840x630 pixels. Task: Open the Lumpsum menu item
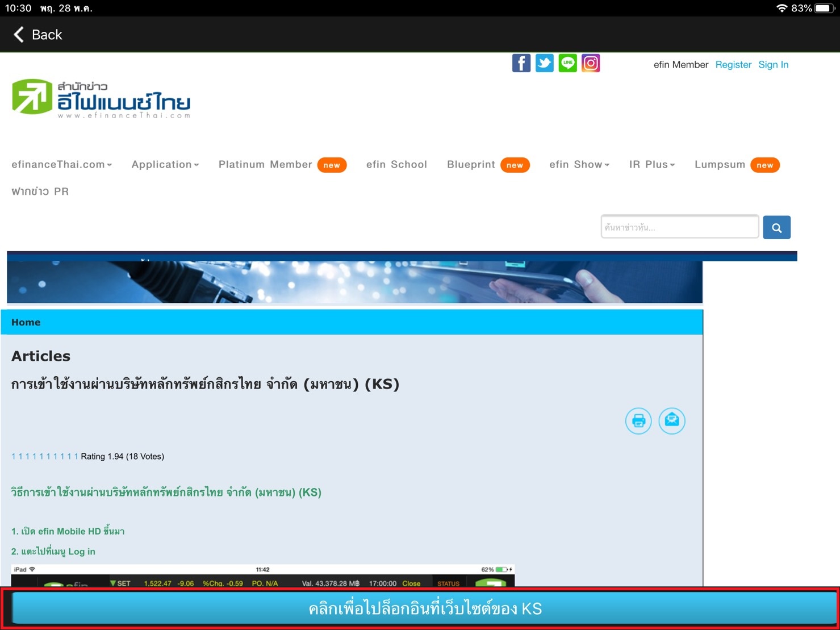tap(737, 165)
